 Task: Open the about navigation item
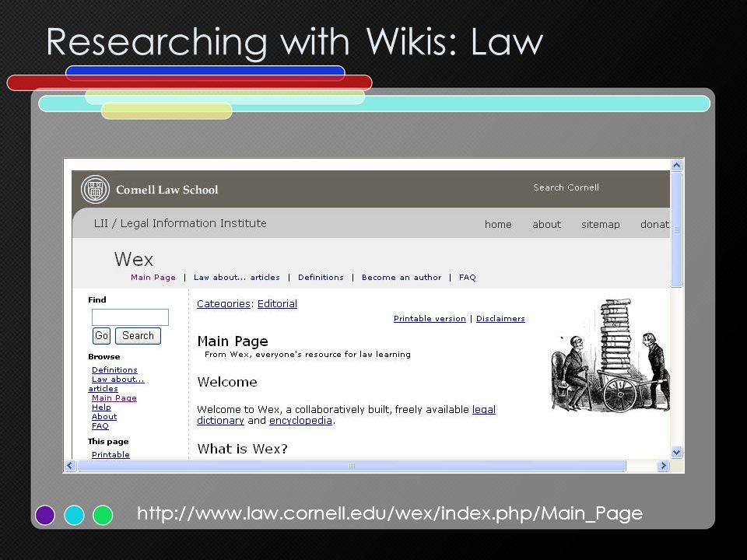click(x=546, y=224)
